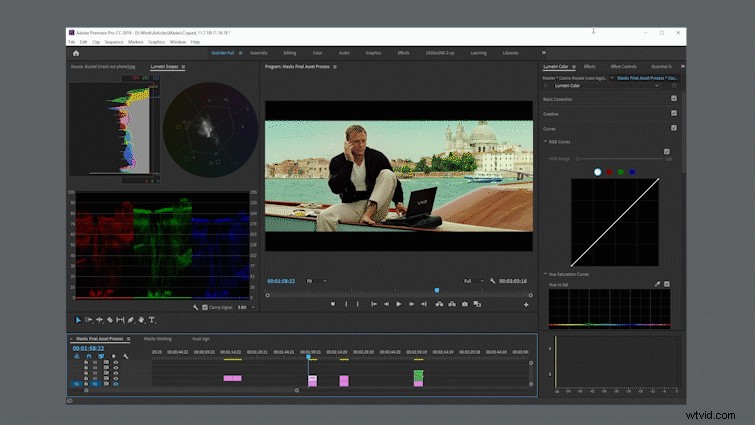The width and height of the screenshot is (755, 425).
Task: Select the Hand tool
Action: click(x=141, y=320)
